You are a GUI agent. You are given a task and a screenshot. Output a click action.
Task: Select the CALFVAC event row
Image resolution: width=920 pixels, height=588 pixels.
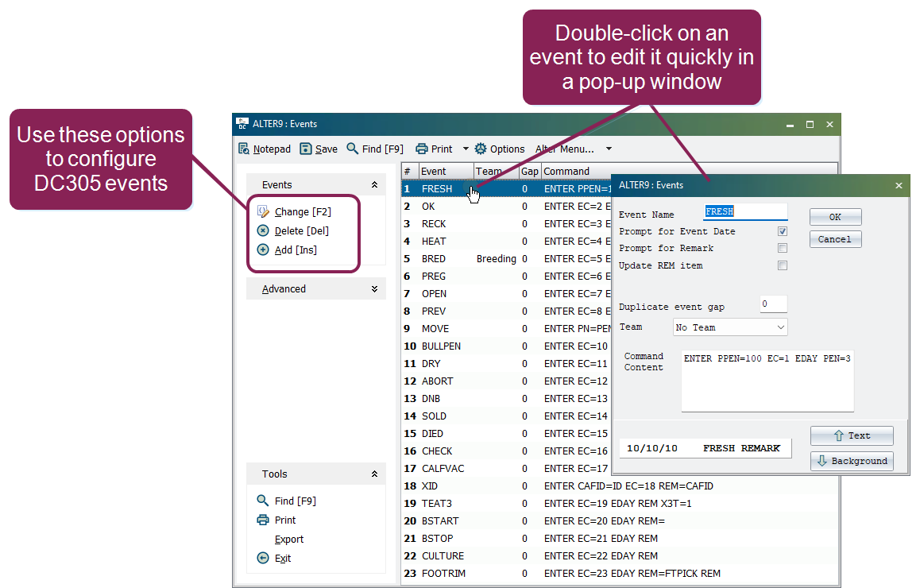(x=506, y=468)
